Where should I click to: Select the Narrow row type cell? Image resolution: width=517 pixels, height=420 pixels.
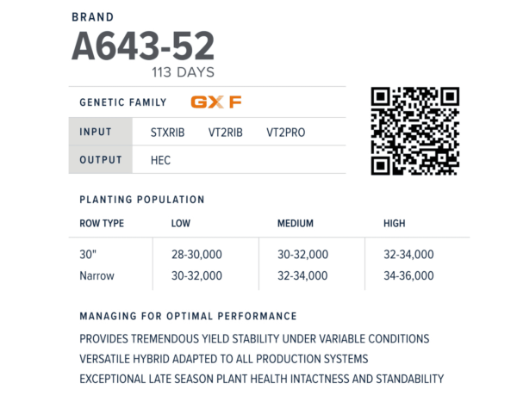click(x=97, y=275)
